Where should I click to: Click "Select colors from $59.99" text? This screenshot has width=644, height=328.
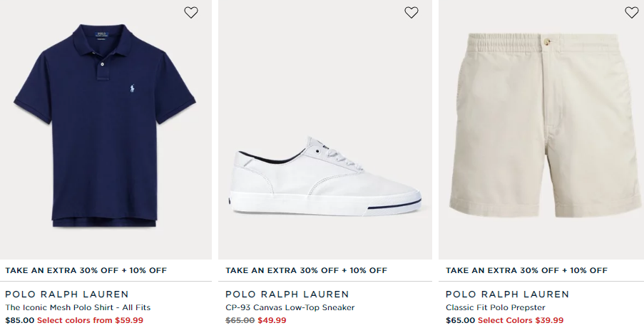click(90, 320)
